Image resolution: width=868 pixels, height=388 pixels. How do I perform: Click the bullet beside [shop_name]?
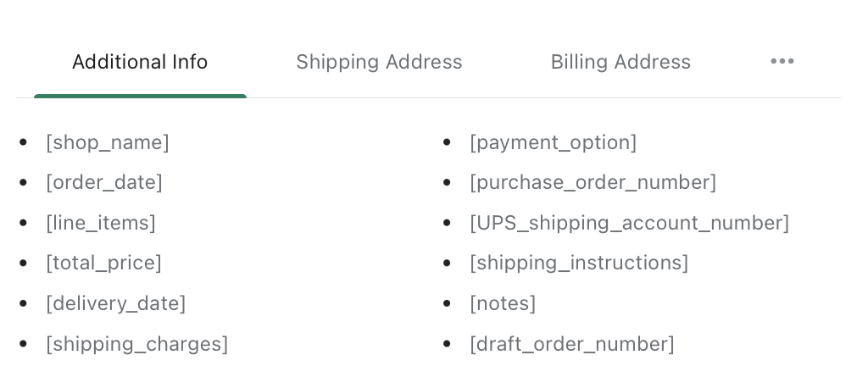[23, 142]
